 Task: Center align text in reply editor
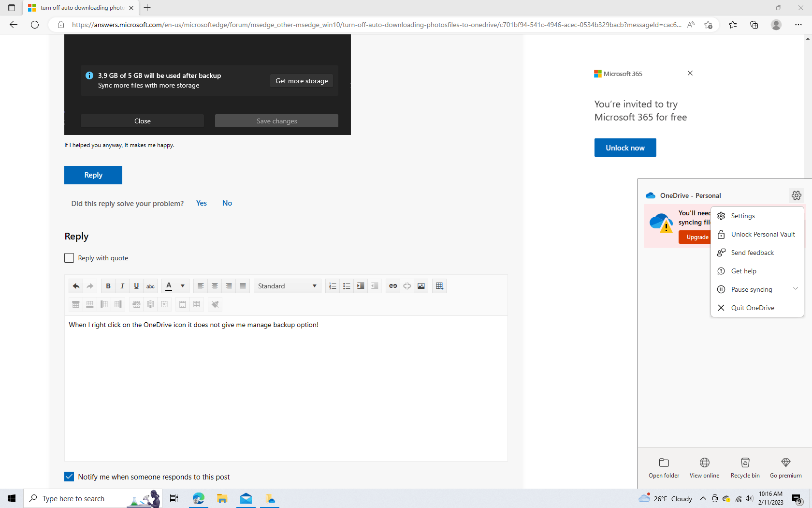[x=215, y=286]
